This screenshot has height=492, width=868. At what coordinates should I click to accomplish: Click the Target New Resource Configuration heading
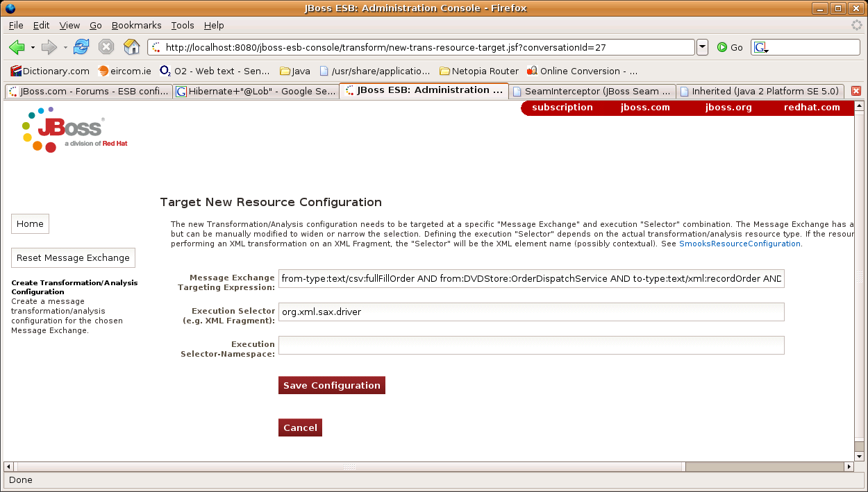(x=271, y=202)
